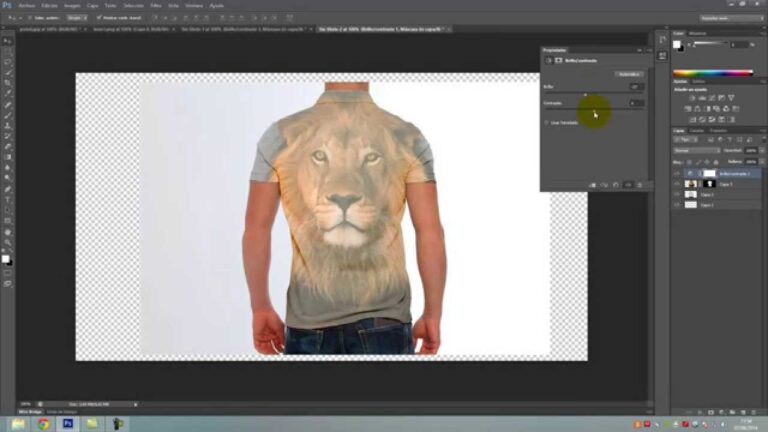The height and width of the screenshot is (432, 768).
Task: Select the Path Selection tool
Action: tap(7, 210)
